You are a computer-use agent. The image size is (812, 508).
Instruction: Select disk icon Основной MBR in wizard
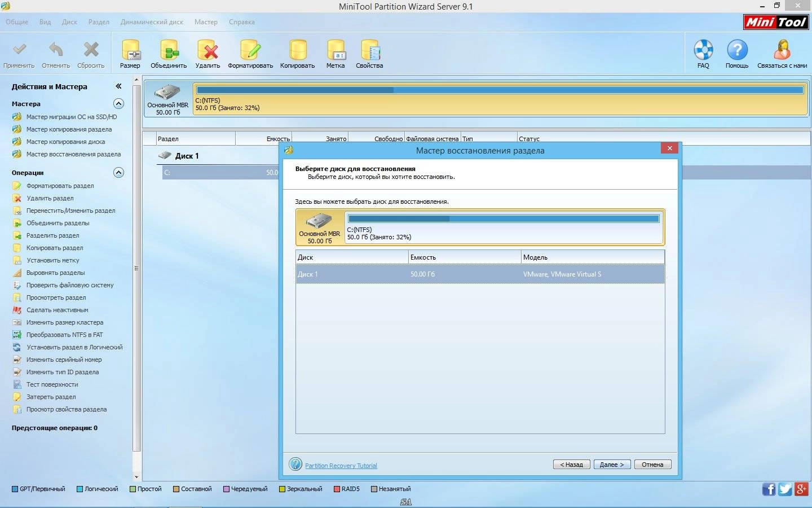(319, 227)
